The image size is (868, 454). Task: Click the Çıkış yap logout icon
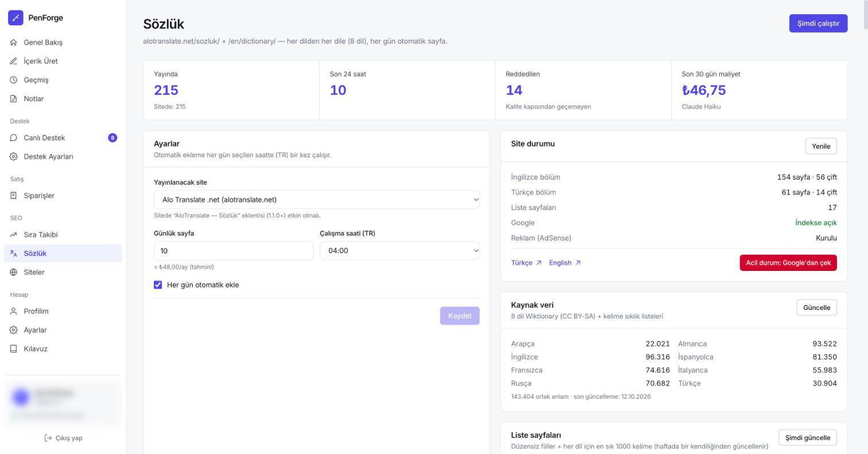(48, 439)
